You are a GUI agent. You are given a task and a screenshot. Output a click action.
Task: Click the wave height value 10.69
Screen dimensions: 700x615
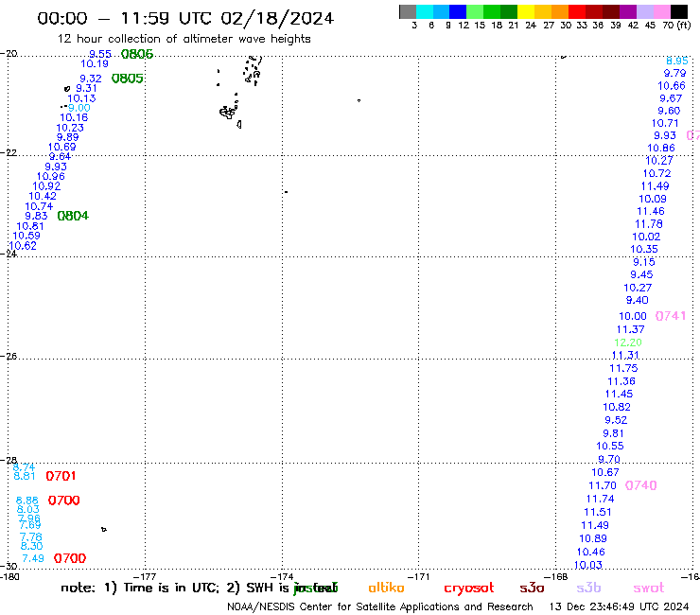click(62, 147)
